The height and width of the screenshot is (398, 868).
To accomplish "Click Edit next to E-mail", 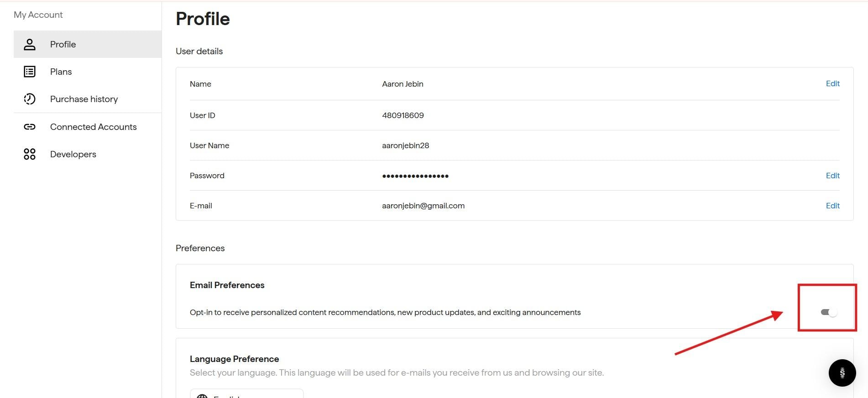I will pos(832,206).
